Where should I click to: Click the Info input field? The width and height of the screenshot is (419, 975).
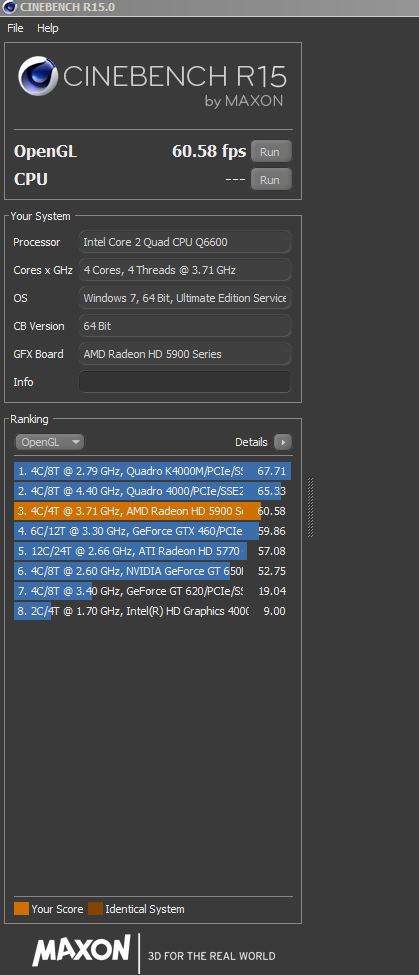click(185, 382)
